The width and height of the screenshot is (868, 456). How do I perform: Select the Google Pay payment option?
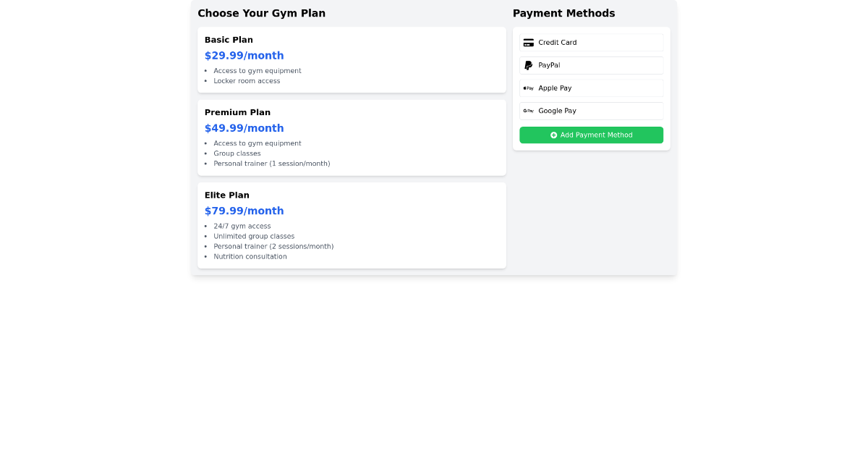[x=591, y=111]
